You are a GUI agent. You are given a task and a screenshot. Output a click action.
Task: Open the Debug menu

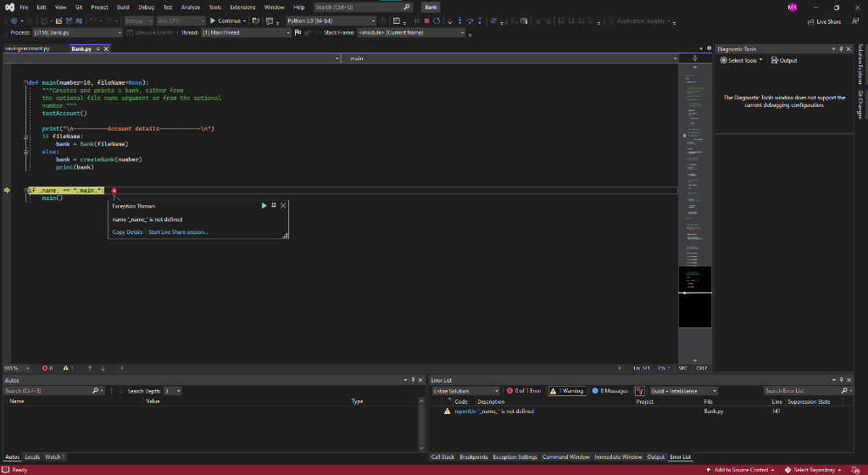coord(146,7)
